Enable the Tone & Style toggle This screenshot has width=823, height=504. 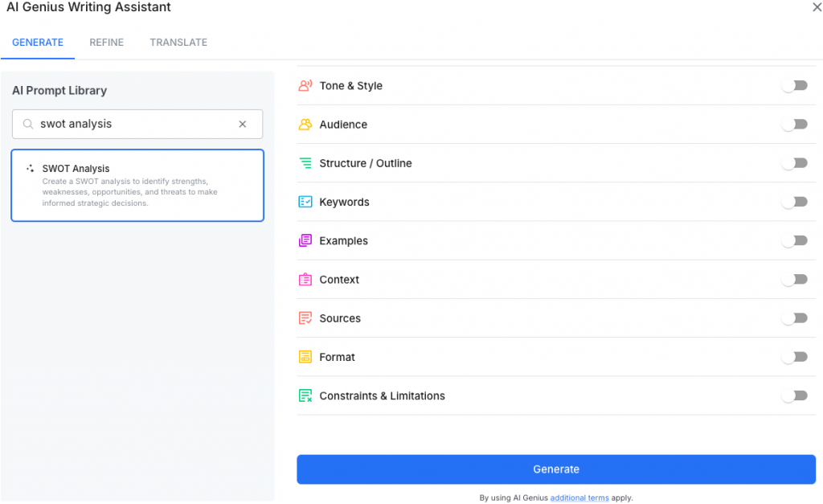point(795,85)
